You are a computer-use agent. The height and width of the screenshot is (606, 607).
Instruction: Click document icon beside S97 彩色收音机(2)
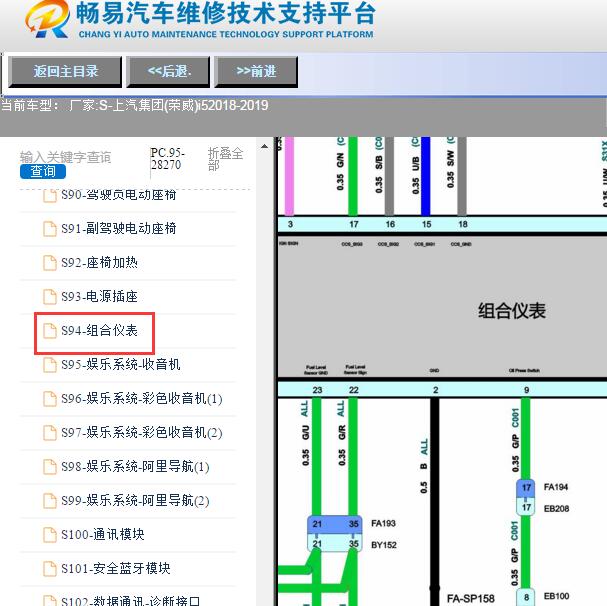pyautogui.click(x=50, y=433)
